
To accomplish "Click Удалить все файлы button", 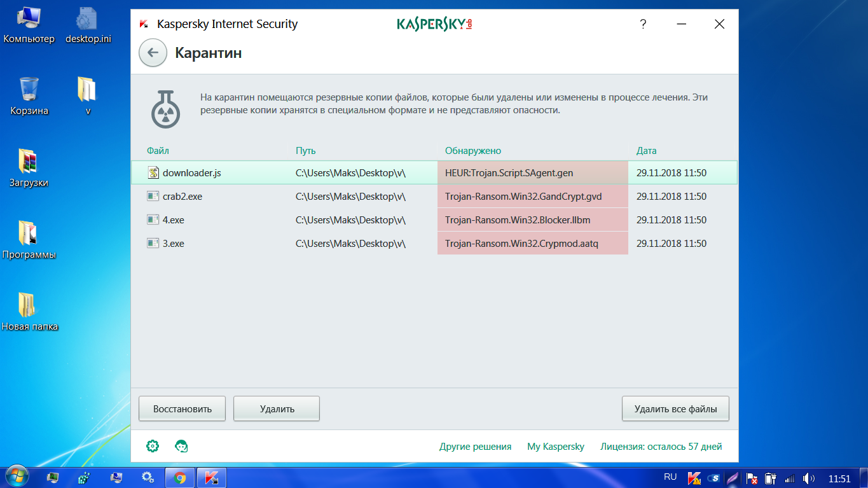I will tap(675, 408).
